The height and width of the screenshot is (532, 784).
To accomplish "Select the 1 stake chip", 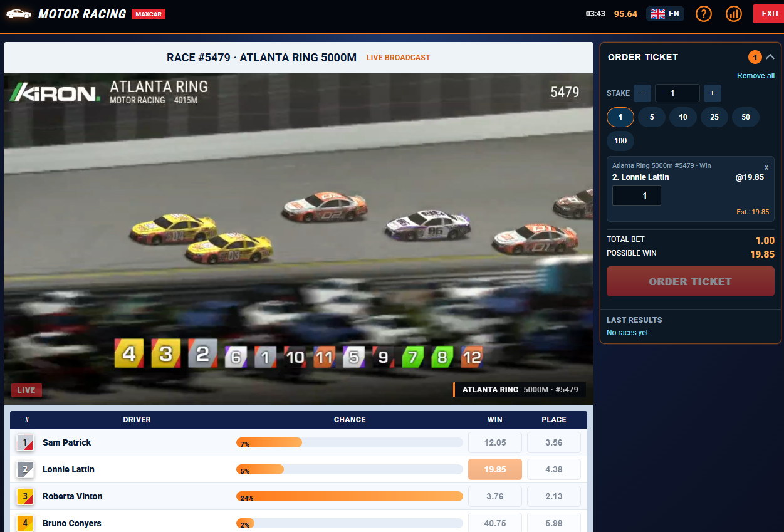I will click(620, 117).
